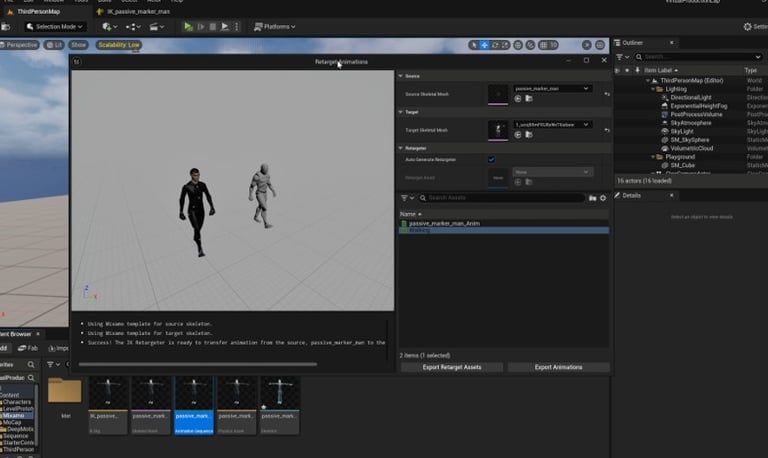Select the Characters folder in content tree
This screenshot has height=458, width=768.
tap(17, 402)
